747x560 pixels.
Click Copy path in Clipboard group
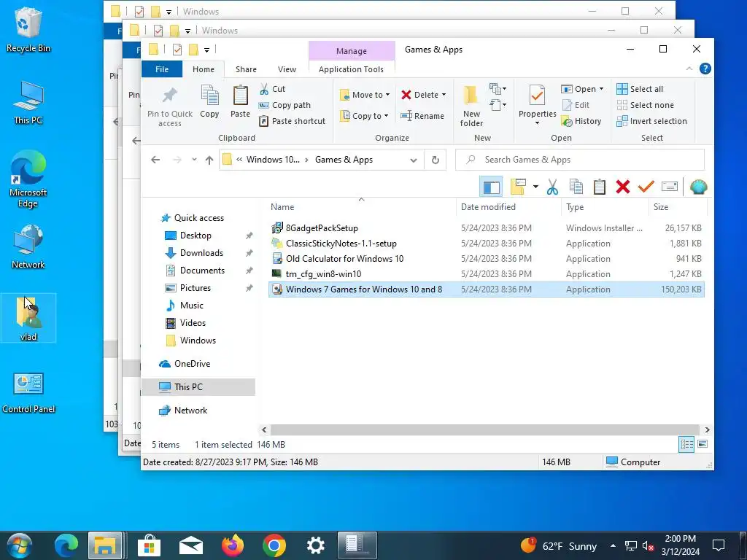coord(285,105)
